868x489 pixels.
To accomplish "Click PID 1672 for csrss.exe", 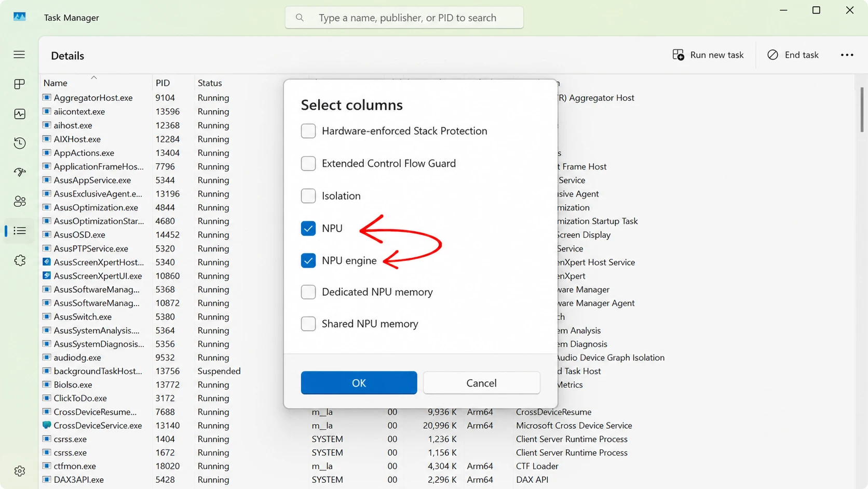I will 165,453.
